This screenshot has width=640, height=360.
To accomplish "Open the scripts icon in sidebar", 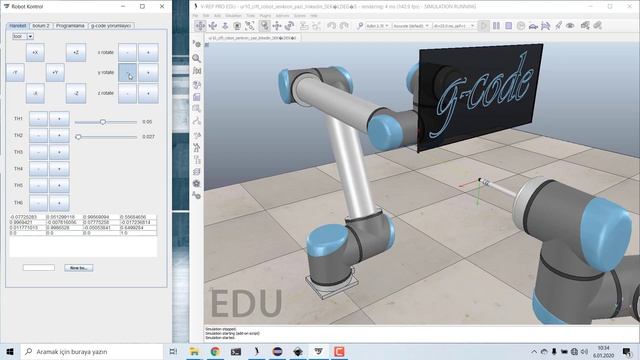I will [197, 97].
